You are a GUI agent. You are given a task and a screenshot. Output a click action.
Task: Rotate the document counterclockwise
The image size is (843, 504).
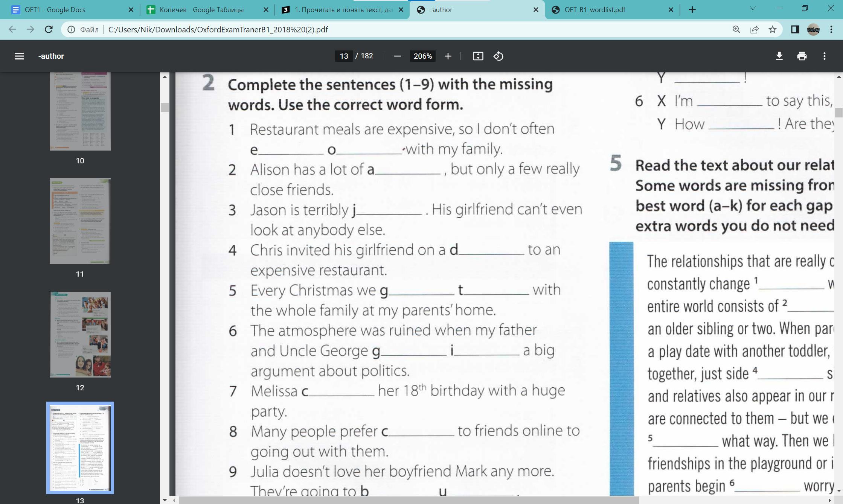tap(498, 56)
